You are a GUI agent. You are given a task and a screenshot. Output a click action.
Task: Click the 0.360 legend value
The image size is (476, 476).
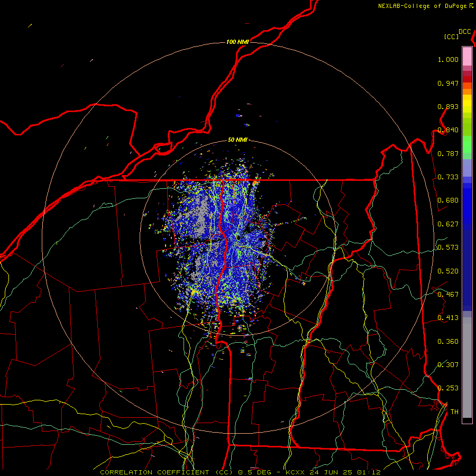tap(448, 342)
